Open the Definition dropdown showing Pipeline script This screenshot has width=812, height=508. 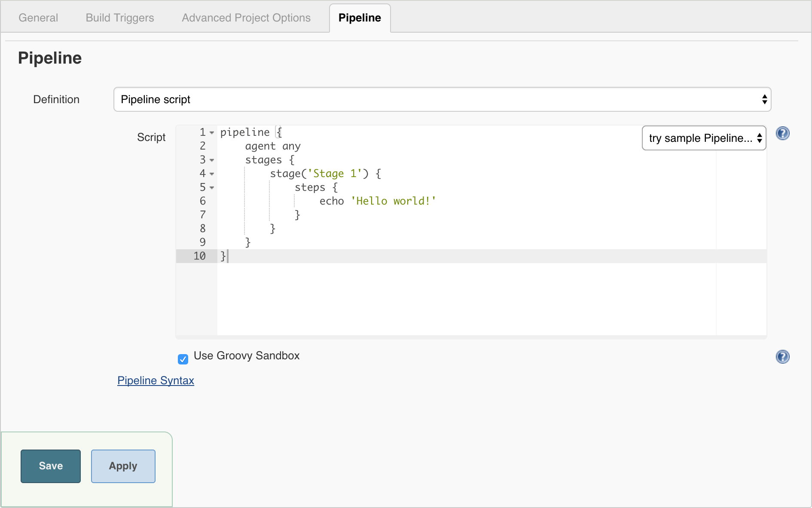(442, 99)
